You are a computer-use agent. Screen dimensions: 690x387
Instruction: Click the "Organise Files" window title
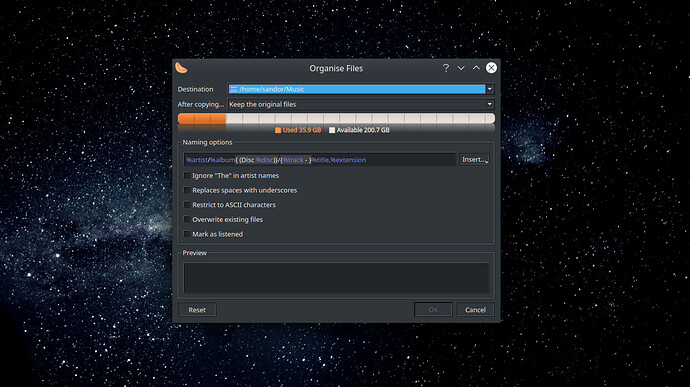(x=336, y=68)
